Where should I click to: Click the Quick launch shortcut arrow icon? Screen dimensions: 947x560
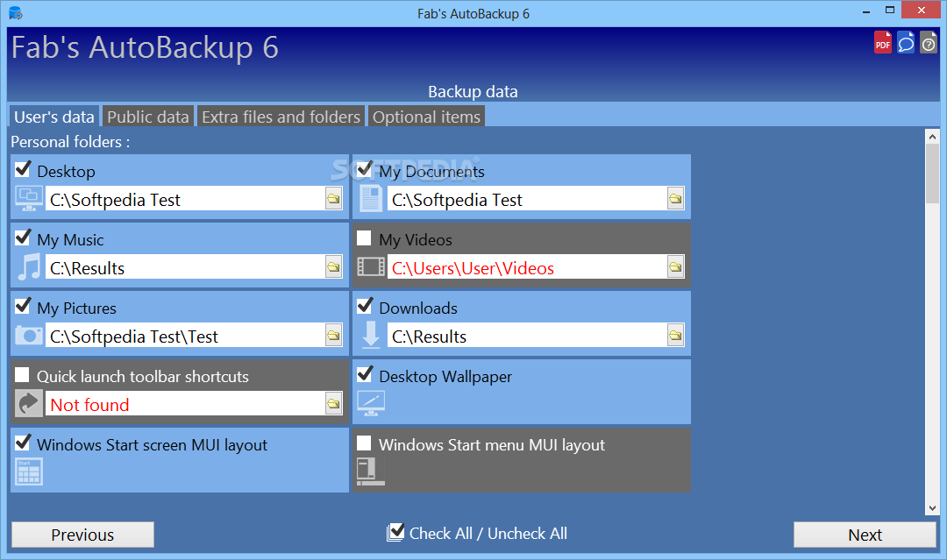click(x=28, y=403)
